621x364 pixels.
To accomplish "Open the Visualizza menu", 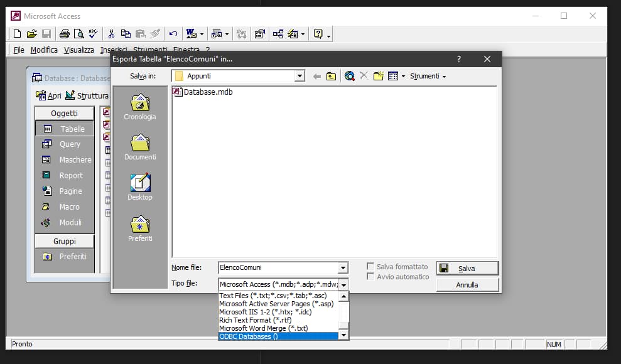I will pos(79,50).
